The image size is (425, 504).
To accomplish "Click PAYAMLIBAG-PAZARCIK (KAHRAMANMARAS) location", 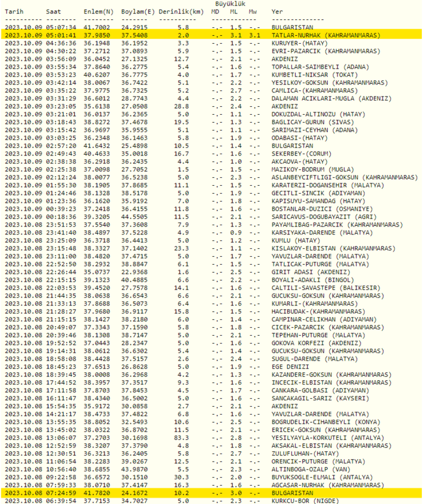I will coord(337,225).
